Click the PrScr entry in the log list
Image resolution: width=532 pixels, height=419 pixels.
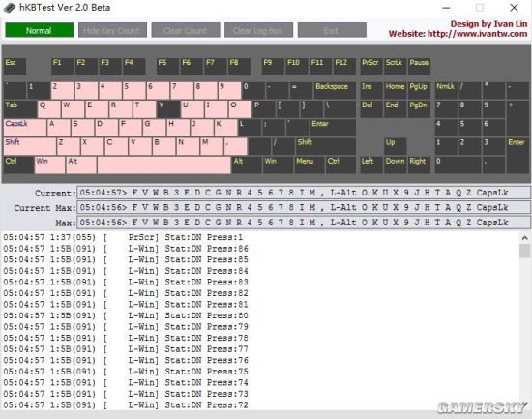point(126,237)
